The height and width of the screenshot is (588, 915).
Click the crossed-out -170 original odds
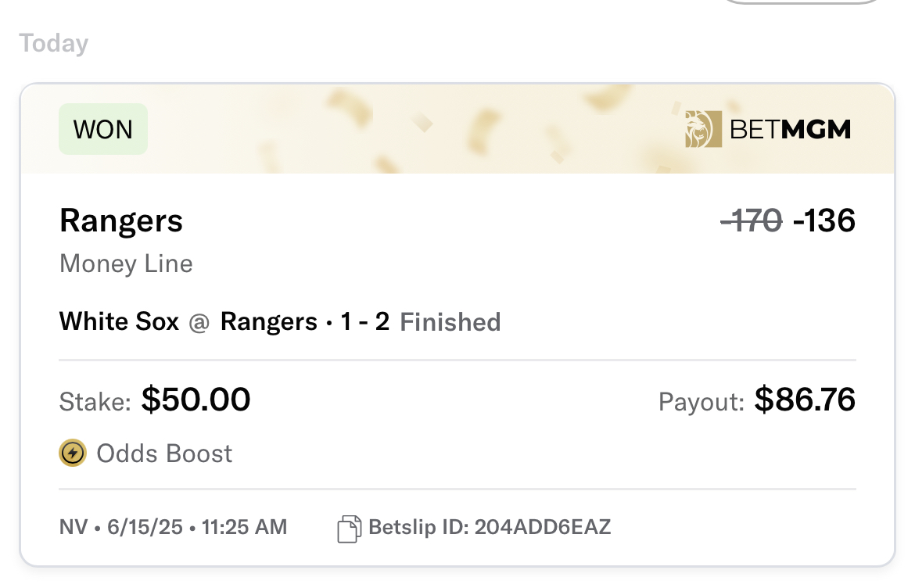[751, 221]
